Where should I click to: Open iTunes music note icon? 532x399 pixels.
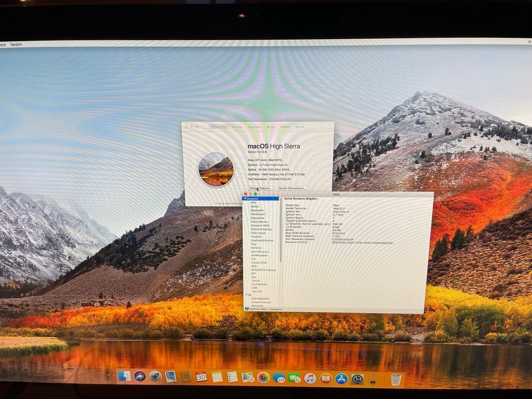310,378
